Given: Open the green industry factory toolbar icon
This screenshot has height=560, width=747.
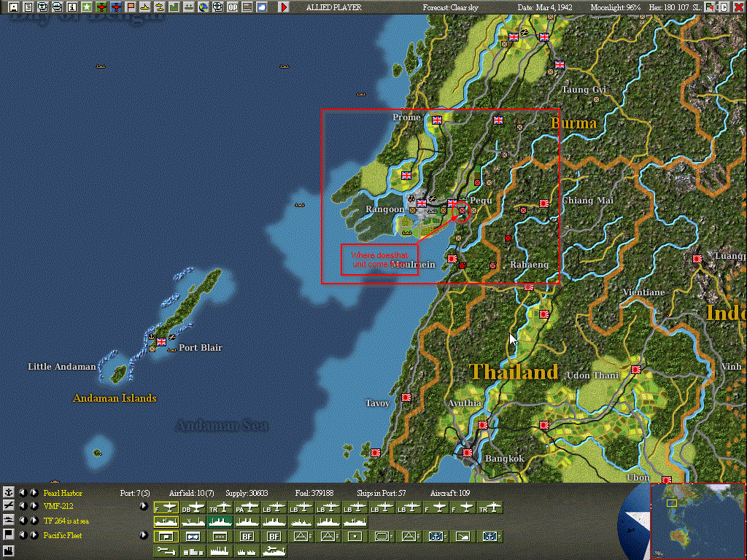Looking at the screenshot, I should pyautogui.click(x=174, y=7).
